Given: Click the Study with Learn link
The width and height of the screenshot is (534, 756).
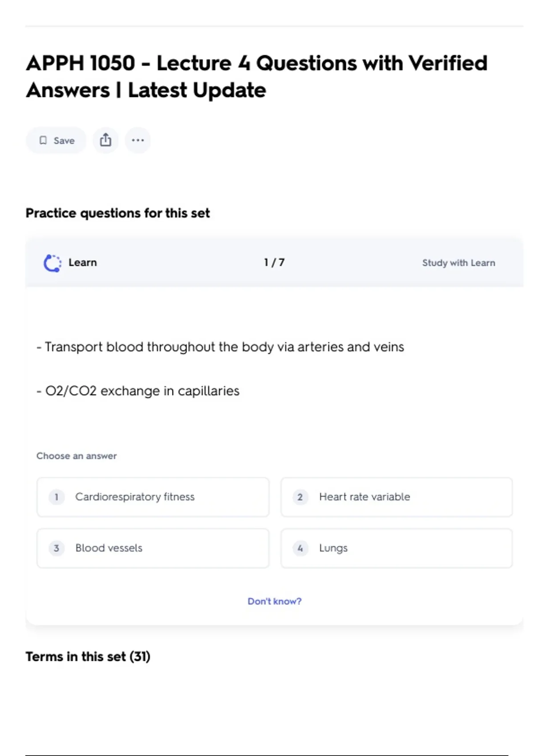Looking at the screenshot, I should [458, 263].
